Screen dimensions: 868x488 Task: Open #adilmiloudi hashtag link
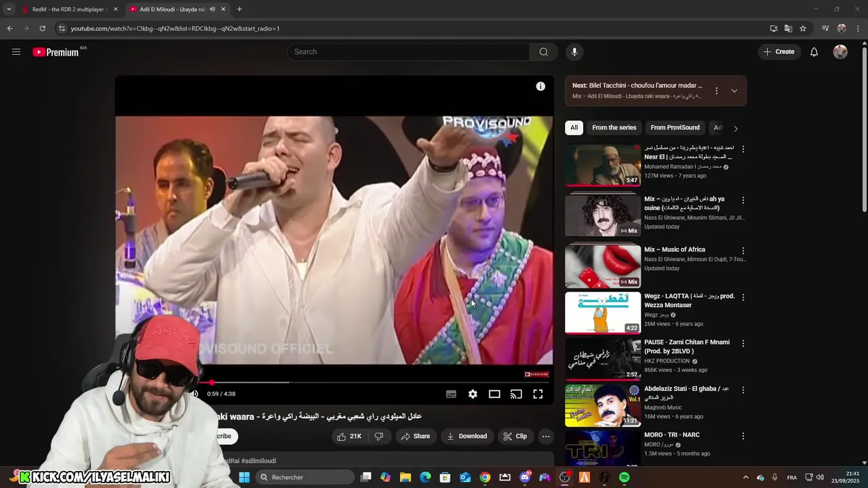click(x=258, y=461)
